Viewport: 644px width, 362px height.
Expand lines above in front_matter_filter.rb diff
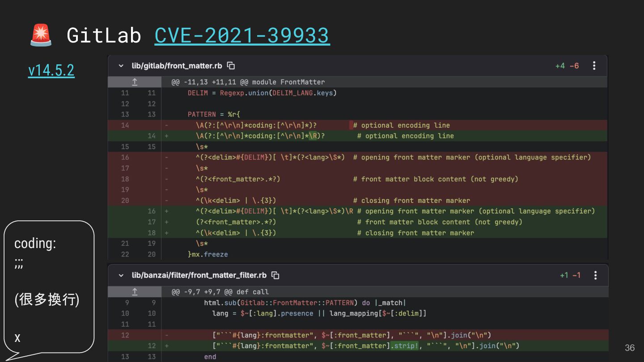click(x=135, y=292)
